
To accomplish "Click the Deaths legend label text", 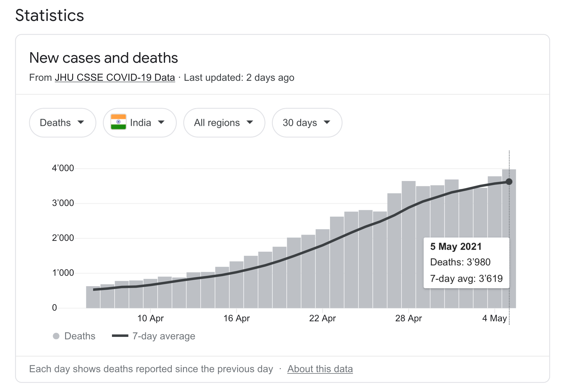I will 80,336.
